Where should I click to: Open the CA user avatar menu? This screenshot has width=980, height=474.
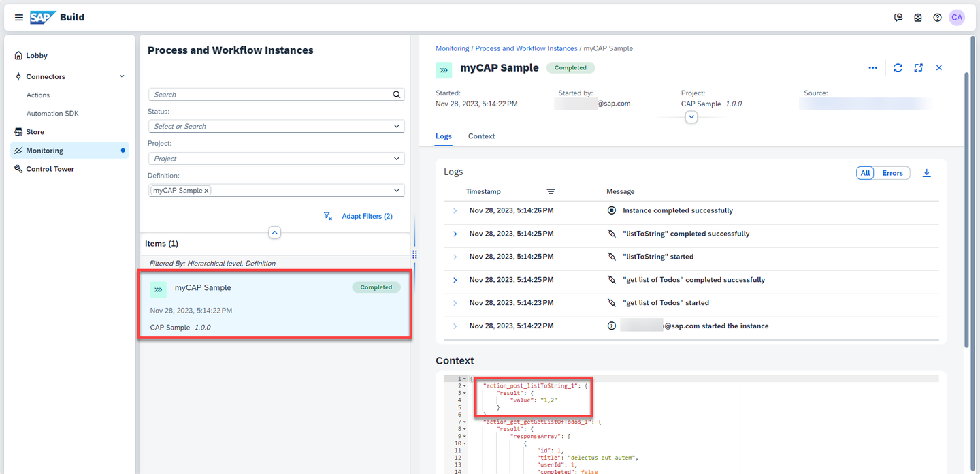[x=957, y=17]
